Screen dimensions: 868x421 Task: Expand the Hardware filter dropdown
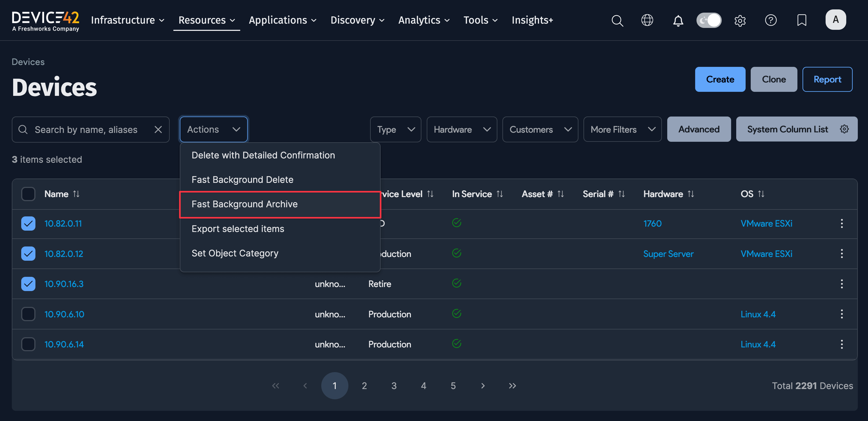pyautogui.click(x=462, y=129)
